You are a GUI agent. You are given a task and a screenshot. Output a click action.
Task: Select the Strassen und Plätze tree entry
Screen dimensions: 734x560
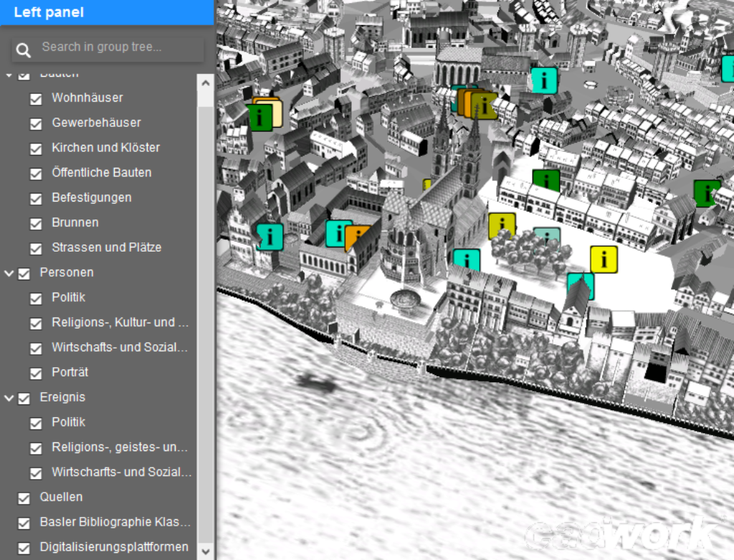[106, 247]
